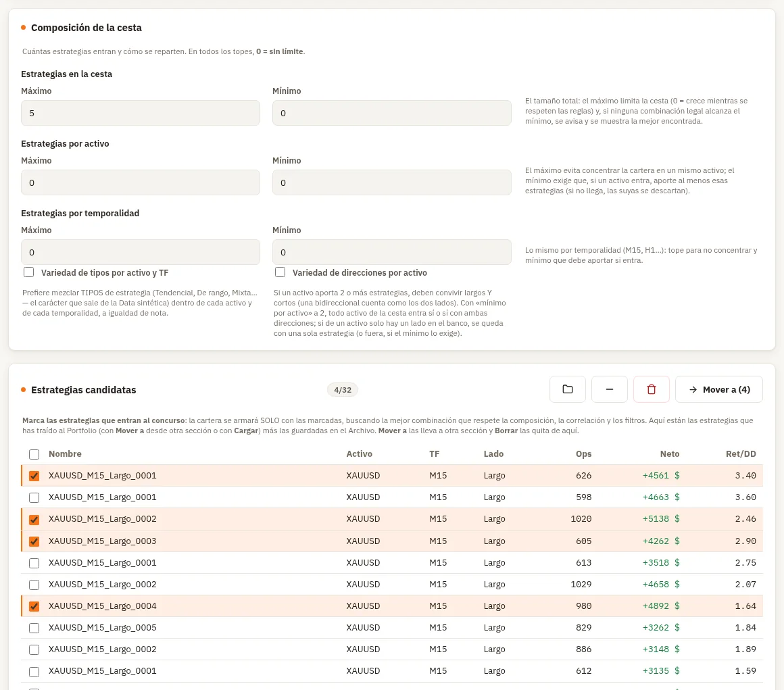784x690 pixels.
Task: Delete strategies with the red trash icon
Action: pyautogui.click(x=652, y=389)
